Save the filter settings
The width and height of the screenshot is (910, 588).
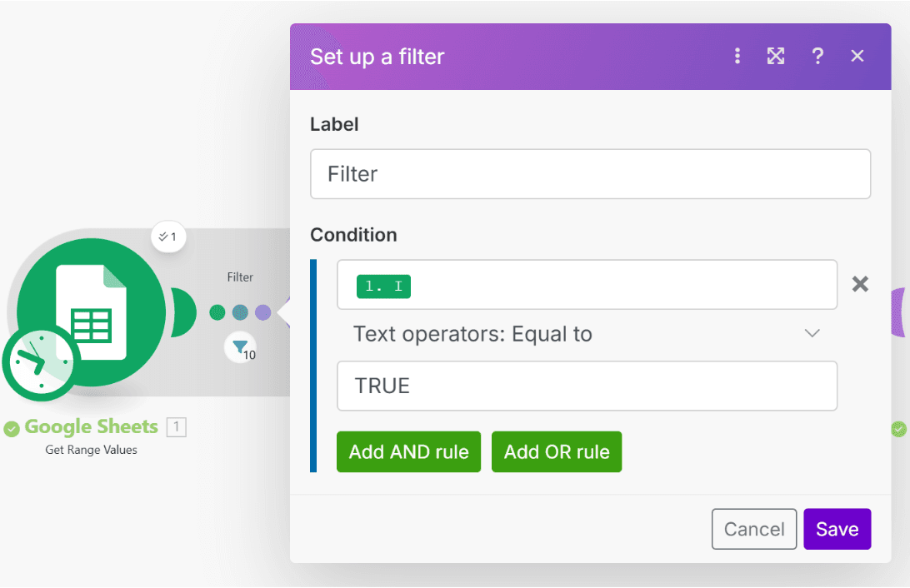837,529
